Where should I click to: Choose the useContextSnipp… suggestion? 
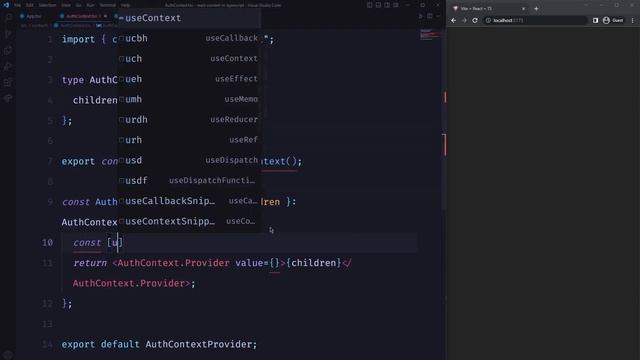pyautogui.click(x=189, y=221)
